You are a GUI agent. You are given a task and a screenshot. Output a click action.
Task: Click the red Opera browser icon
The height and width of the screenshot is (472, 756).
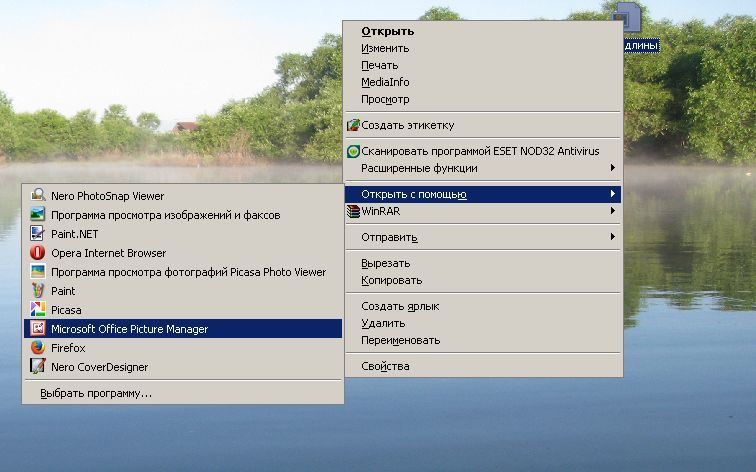(38, 253)
